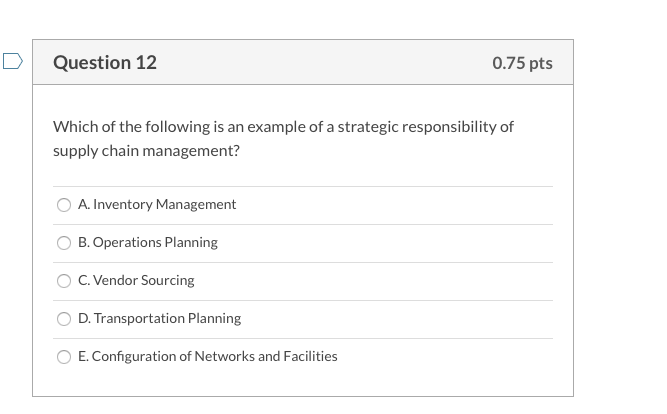Click 'supply chain management?' line of the prompt
667x414 pixels.
(146, 151)
